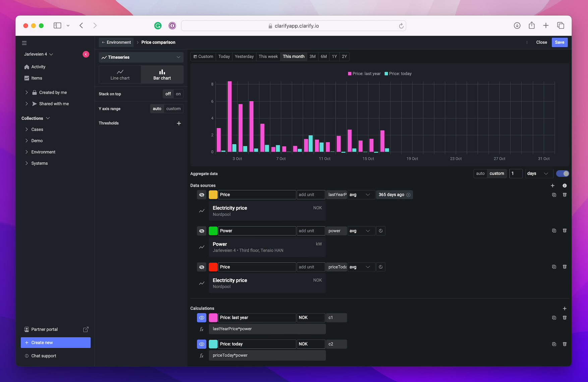Set Y axis range to custom

173,109
